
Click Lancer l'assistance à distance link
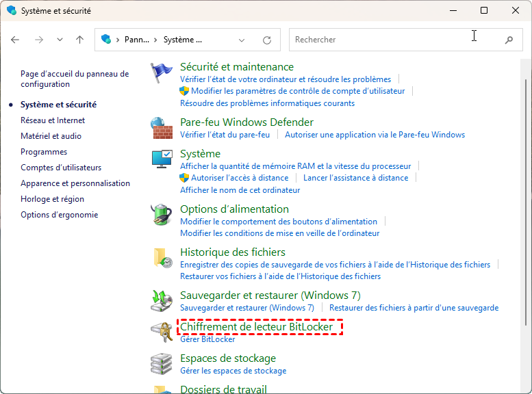[x=355, y=178]
